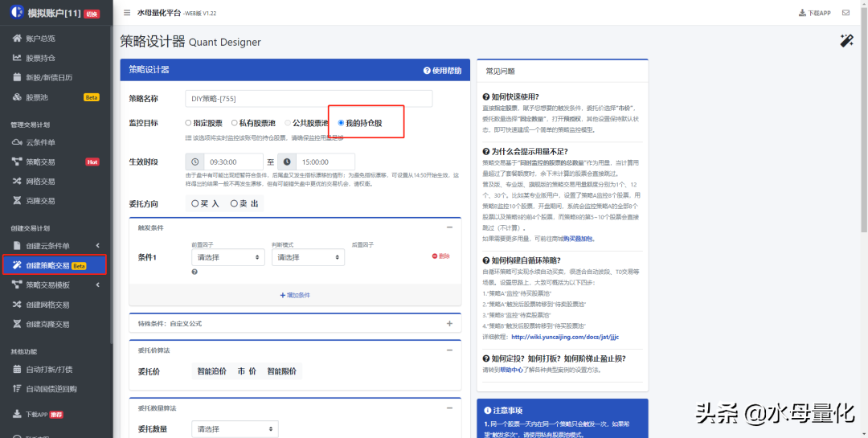
Task: Open 使用帮助 help link
Action: 442,71
